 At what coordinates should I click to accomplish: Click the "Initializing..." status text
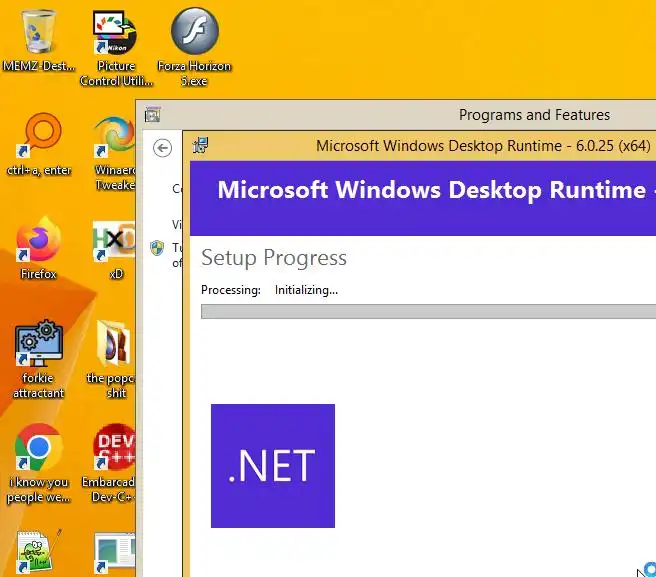306,290
